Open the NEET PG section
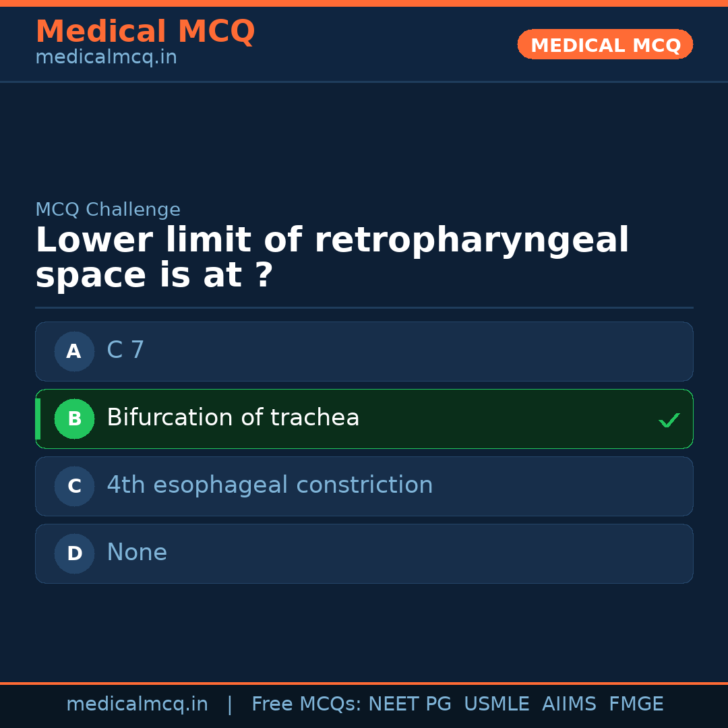This screenshot has height=728, width=728. coord(409,704)
